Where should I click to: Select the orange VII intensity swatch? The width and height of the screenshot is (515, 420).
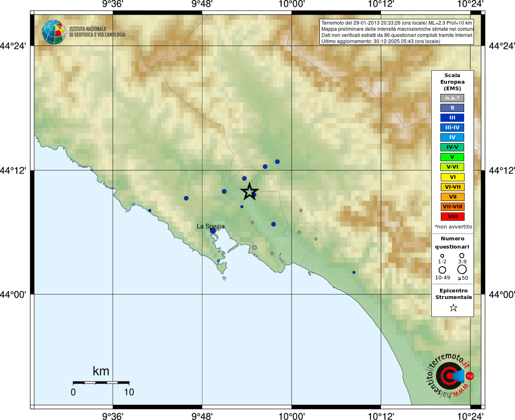[x=452, y=197]
